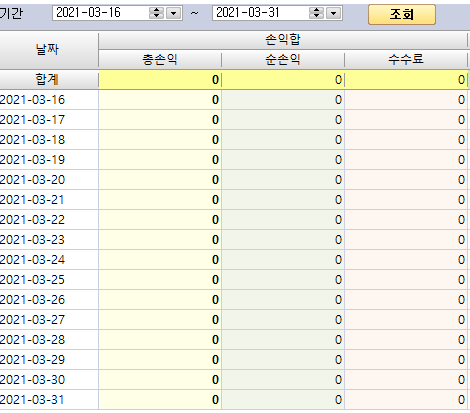
Task: Click the 순손익 column header
Action: [283, 59]
